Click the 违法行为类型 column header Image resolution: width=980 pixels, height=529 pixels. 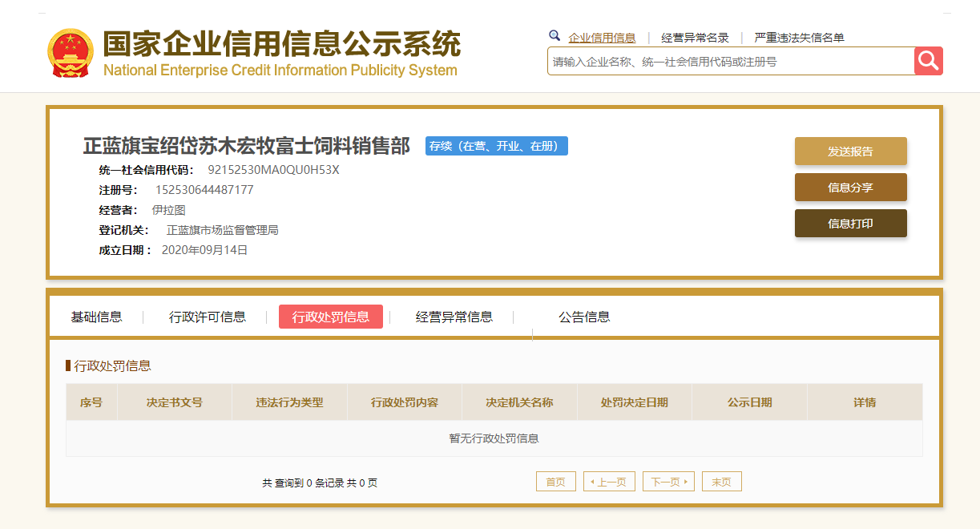(289, 402)
